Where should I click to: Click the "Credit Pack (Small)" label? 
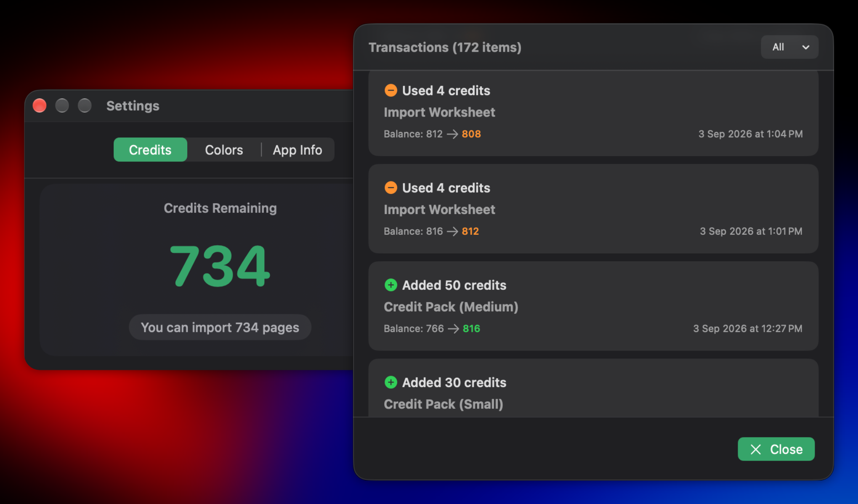[x=444, y=404]
